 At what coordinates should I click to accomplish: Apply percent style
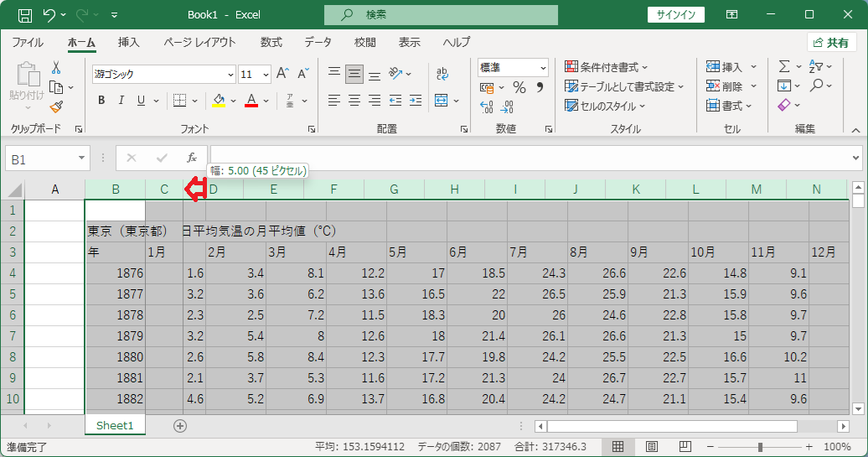pos(519,87)
